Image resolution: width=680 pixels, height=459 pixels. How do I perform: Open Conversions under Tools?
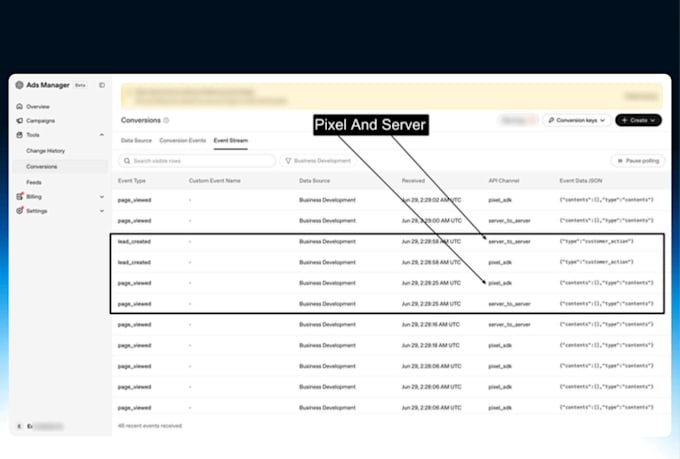point(42,167)
